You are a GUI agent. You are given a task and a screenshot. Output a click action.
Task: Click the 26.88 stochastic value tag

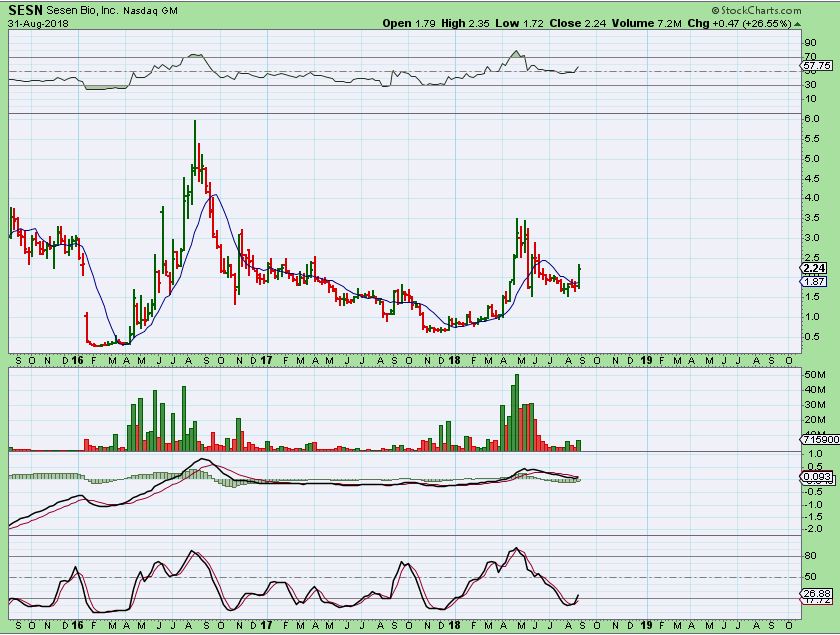click(818, 593)
